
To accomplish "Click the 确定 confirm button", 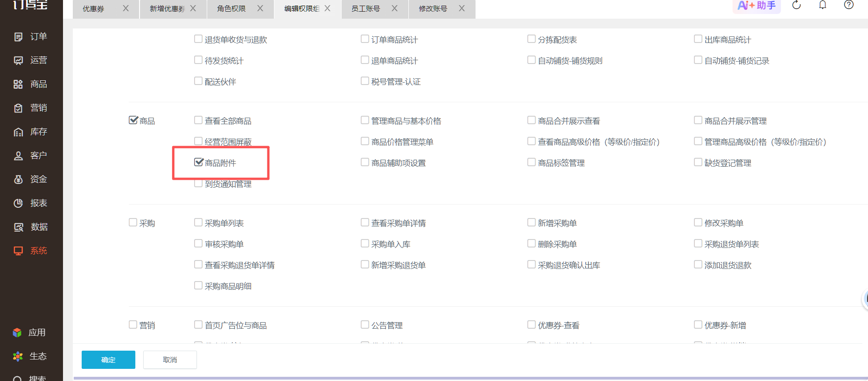I will (108, 360).
